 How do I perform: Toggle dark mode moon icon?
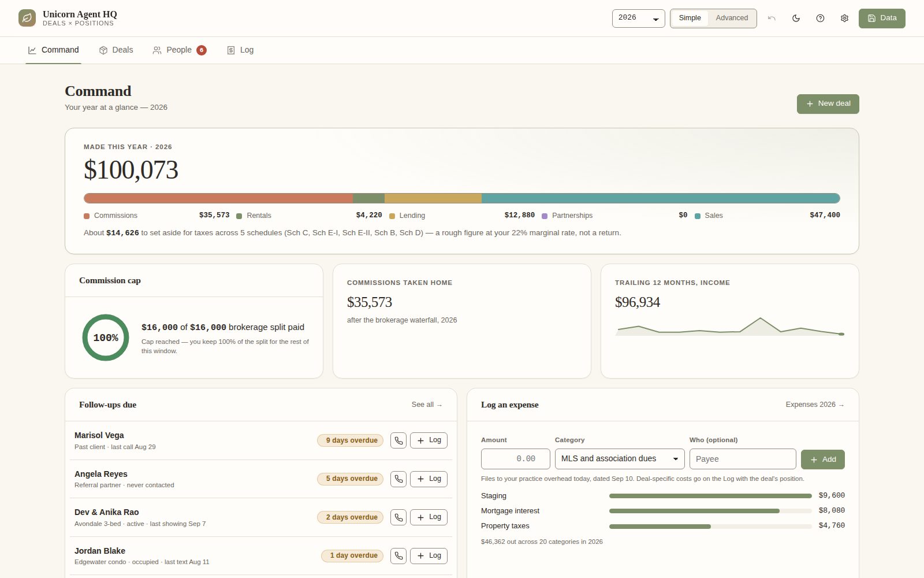coord(796,18)
